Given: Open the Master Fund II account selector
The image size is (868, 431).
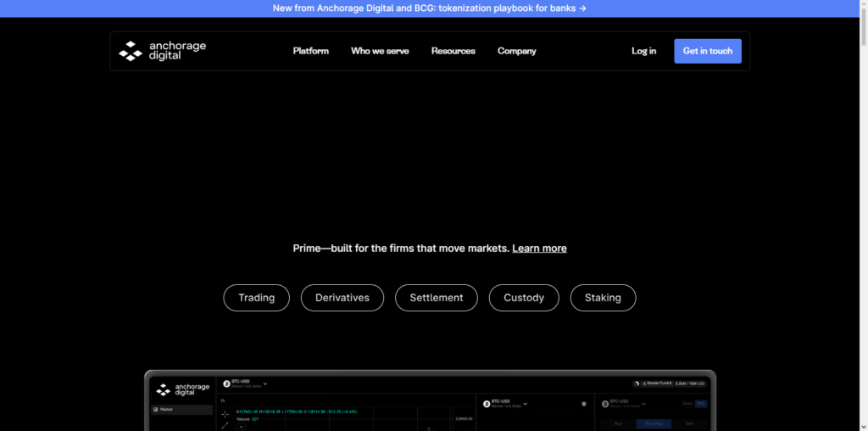Looking at the screenshot, I should [x=670, y=383].
